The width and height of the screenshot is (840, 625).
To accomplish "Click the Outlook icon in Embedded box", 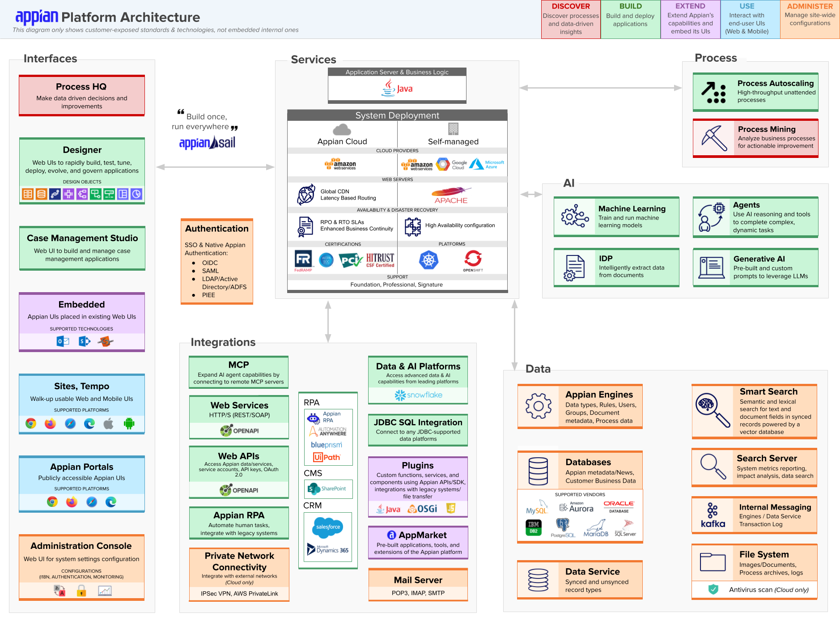I will point(63,341).
